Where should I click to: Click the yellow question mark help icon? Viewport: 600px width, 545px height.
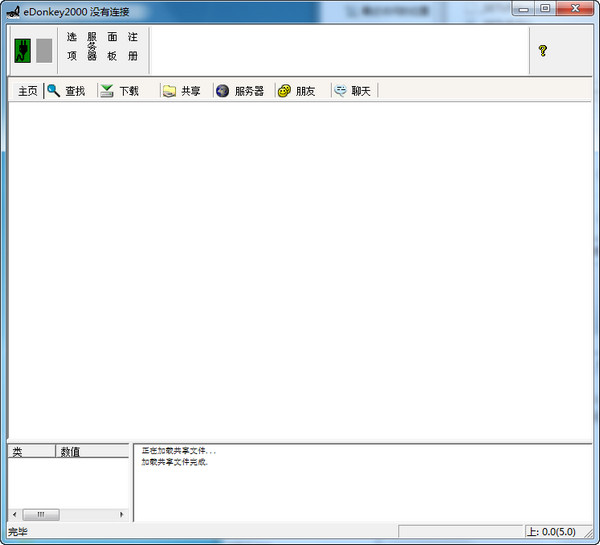coord(543,50)
